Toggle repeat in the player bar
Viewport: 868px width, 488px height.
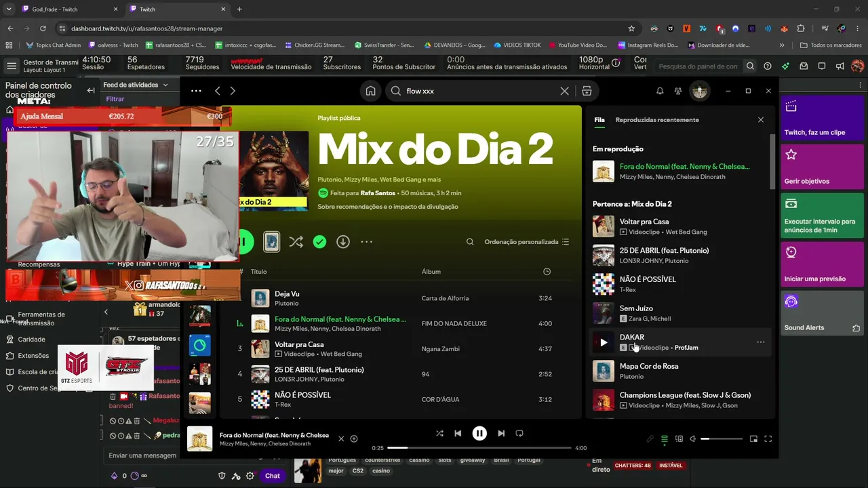pyautogui.click(x=519, y=433)
